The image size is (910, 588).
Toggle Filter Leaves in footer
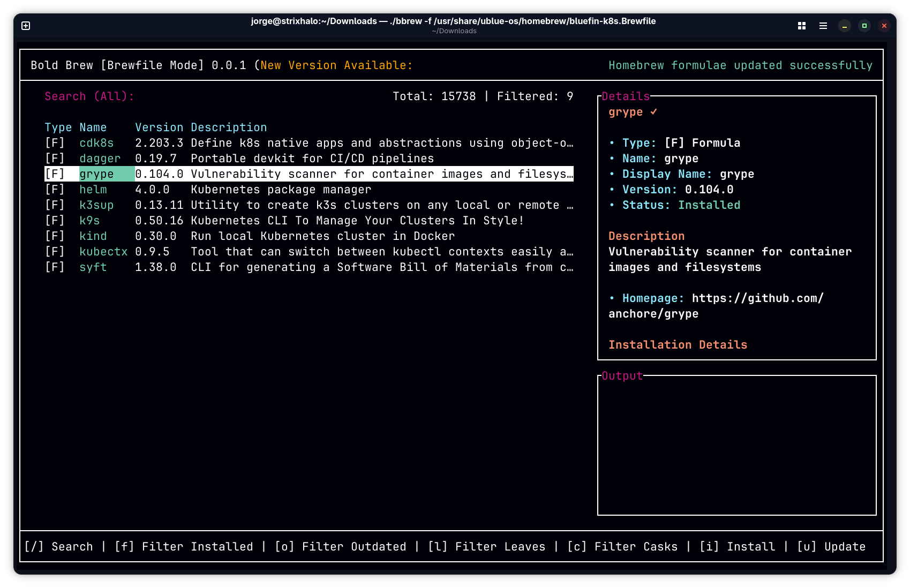click(486, 547)
